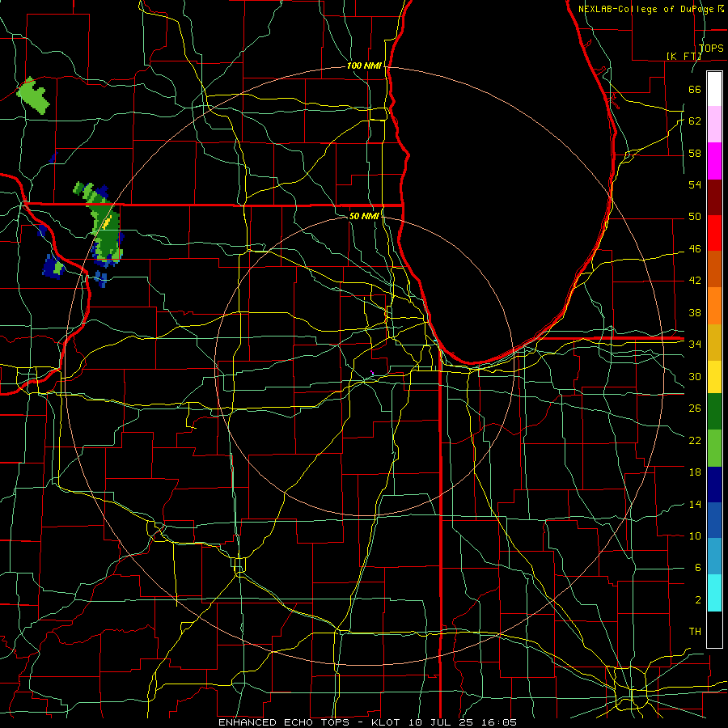Click the '22' legend value
728x728 pixels.
point(695,440)
